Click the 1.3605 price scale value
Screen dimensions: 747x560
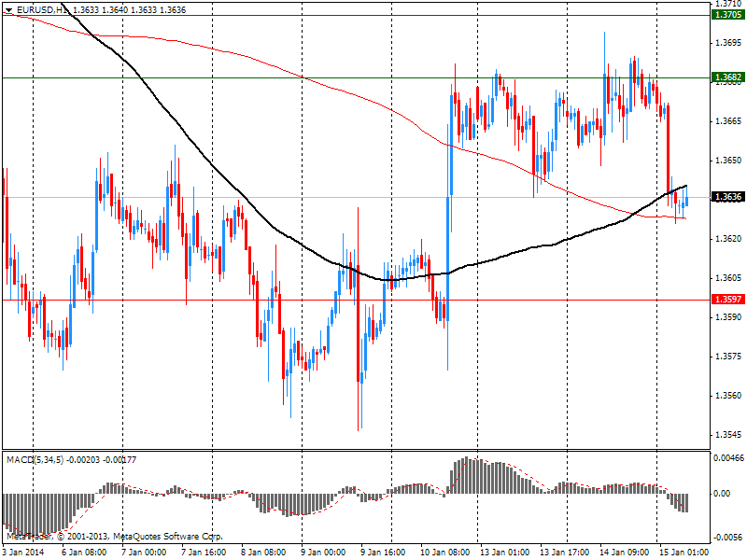tap(728, 277)
